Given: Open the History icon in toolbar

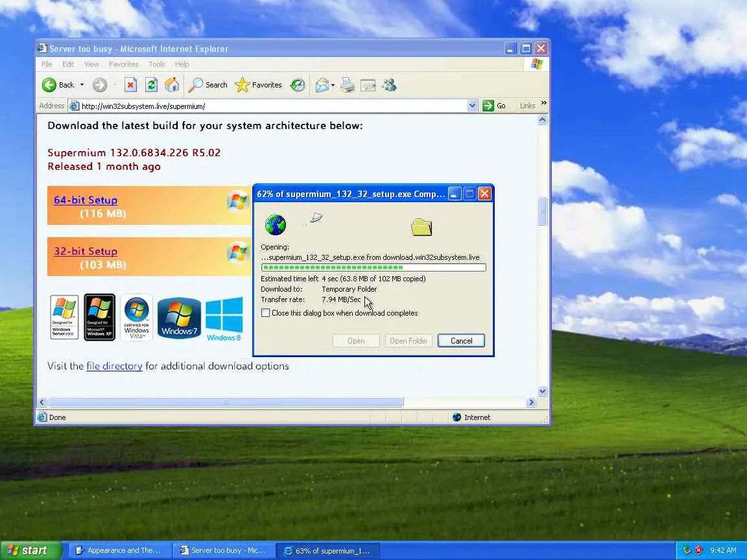Looking at the screenshot, I should [298, 85].
